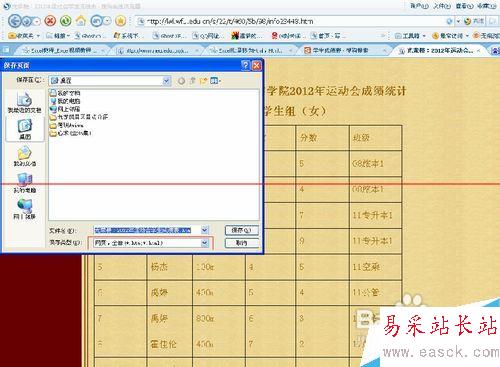Viewport: 500px width, 367px height.
Task: Open the bookmark with red-black icon
Action: pos(247,35)
